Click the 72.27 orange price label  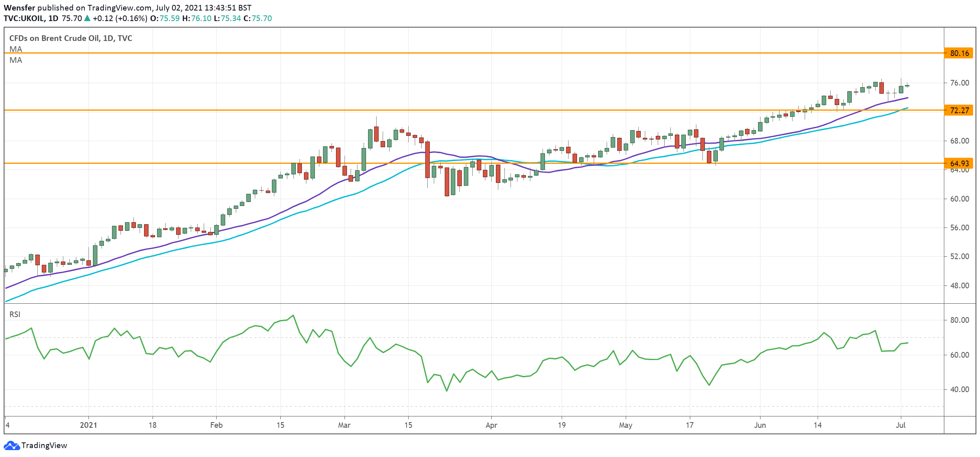958,110
